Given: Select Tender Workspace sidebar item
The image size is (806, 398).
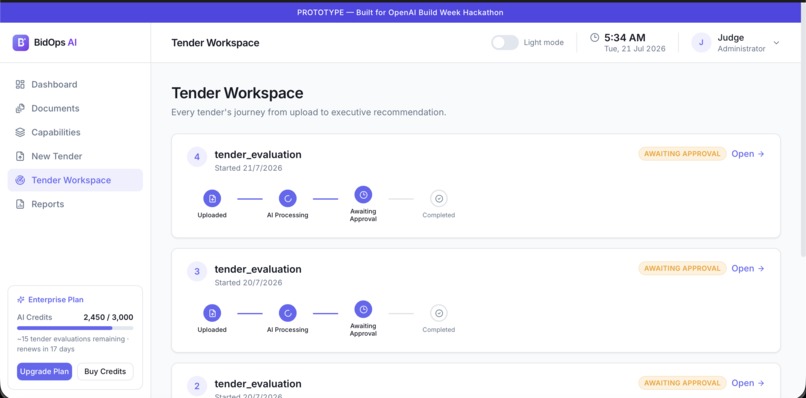Looking at the screenshot, I should click(x=75, y=180).
